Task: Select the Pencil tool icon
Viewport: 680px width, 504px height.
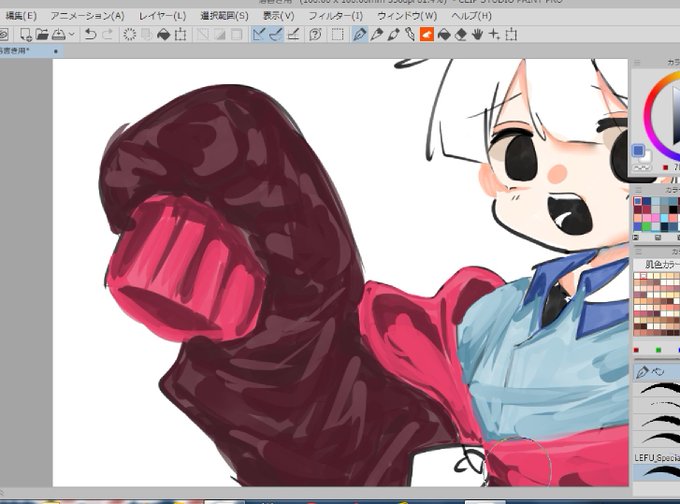Action: [376, 34]
